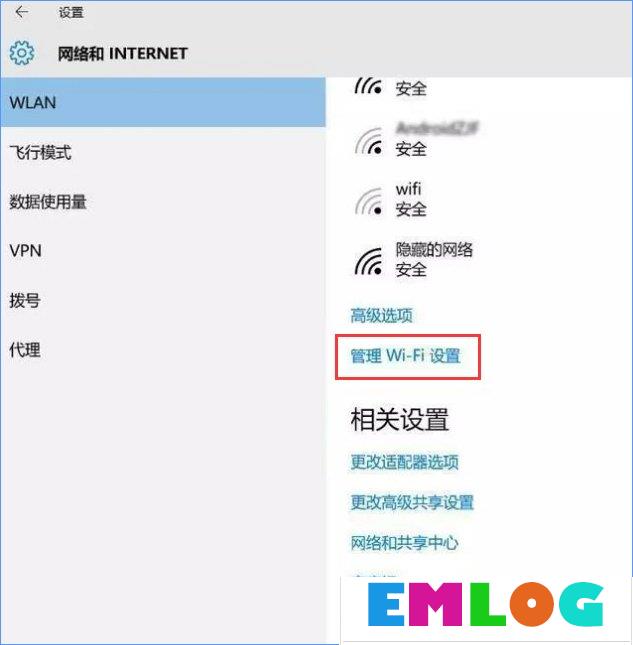Click the EMLOG logo
Viewport: 633px width, 645px height.
(x=485, y=604)
